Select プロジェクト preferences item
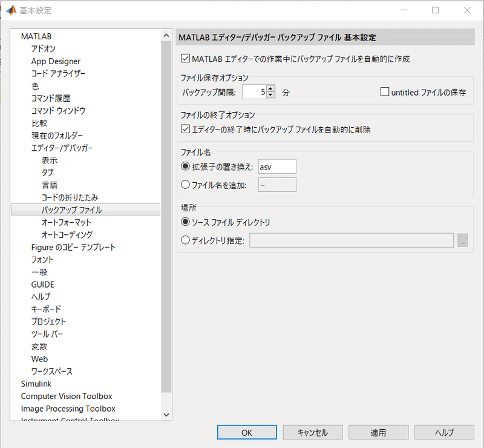This screenshot has width=484, height=448. click(x=48, y=321)
